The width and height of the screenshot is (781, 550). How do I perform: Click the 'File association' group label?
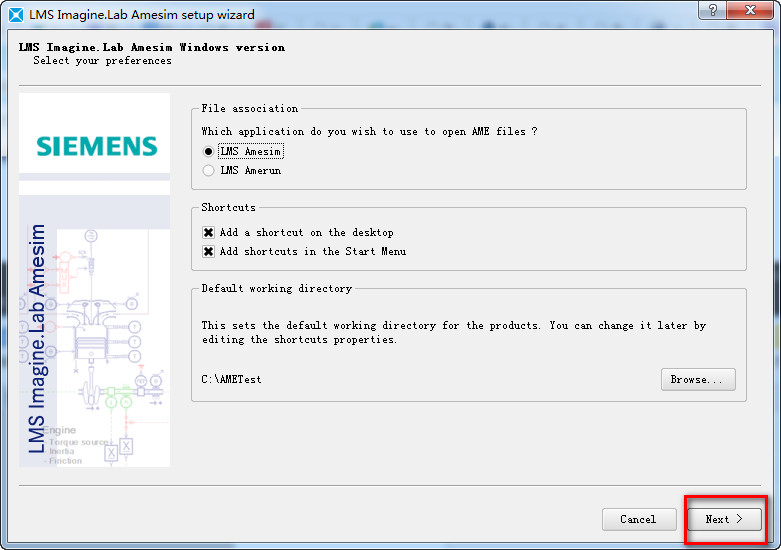(250, 109)
